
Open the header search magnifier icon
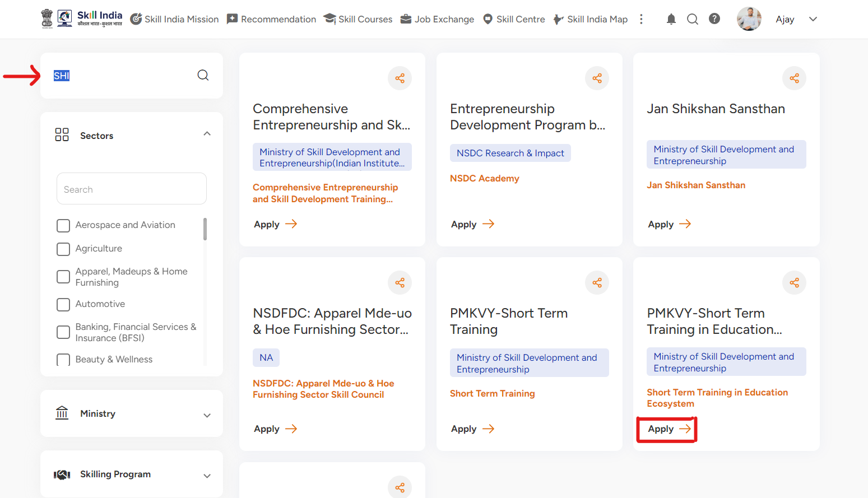[x=693, y=19]
